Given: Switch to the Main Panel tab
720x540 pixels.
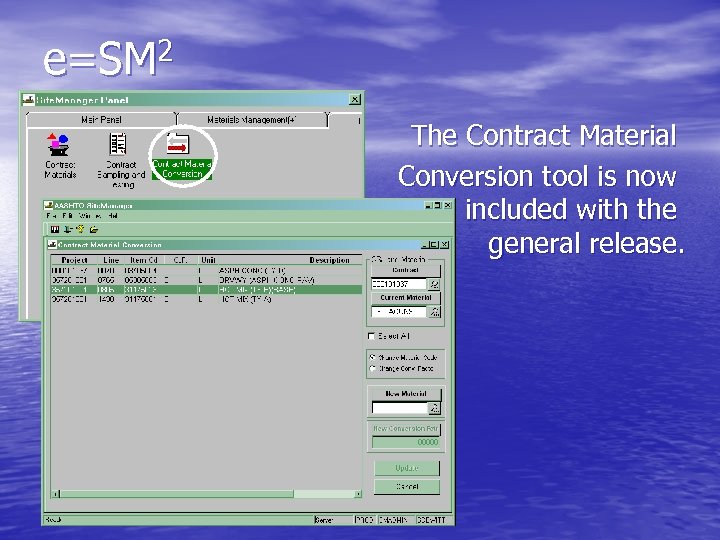Looking at the screenshot, I should [101, 120].
